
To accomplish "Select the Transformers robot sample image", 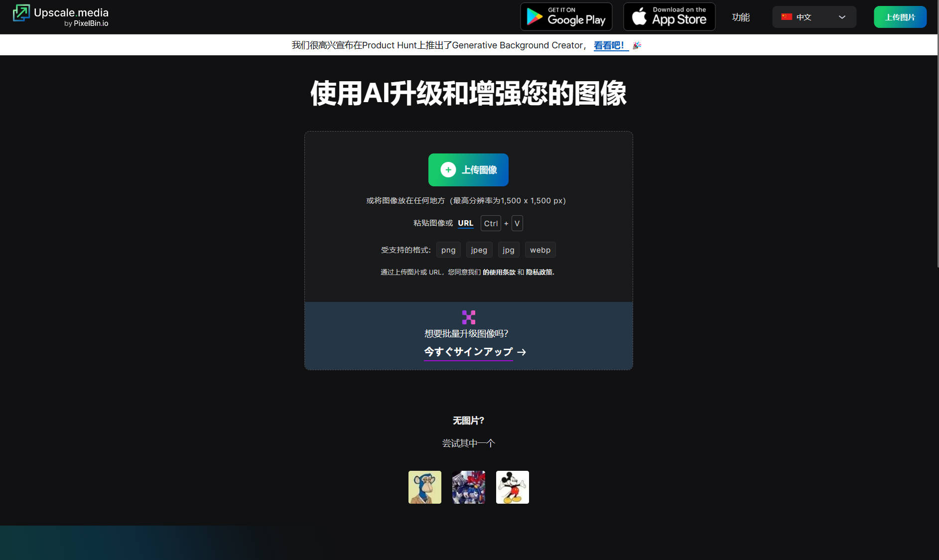I will [468, 487].
